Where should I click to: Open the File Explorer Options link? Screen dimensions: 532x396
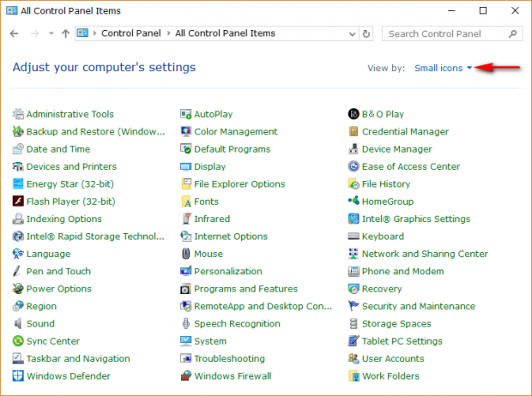[239, 183]
